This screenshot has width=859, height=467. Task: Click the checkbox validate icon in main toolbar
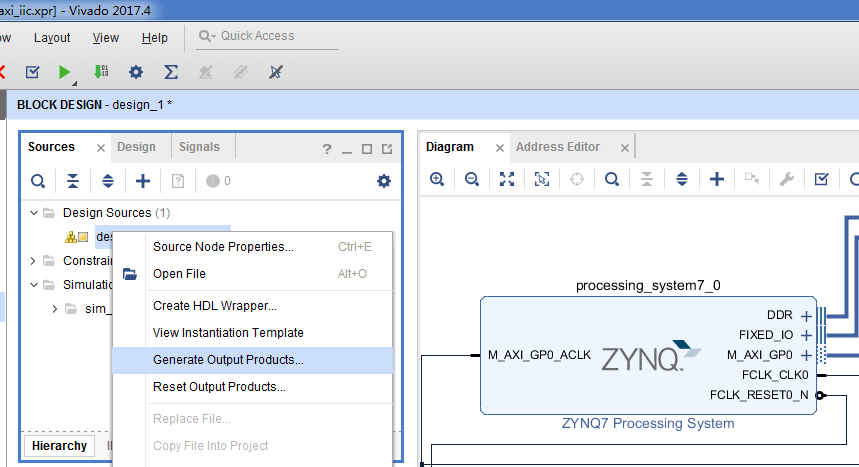pos(33,72)
